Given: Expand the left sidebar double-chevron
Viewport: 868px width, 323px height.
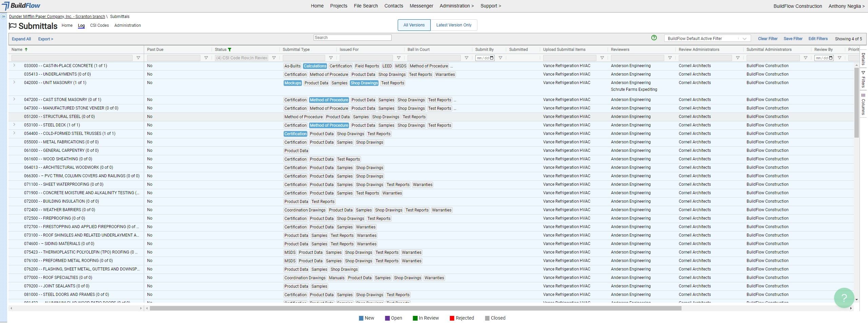Looking at the screenshot, I should pyautogui.click(x=4, y=16).
